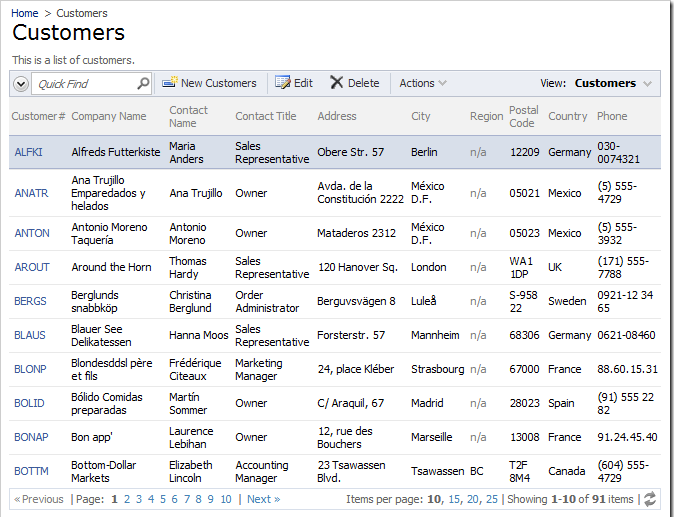
Task: Open customer BERGS link
Action: tap(30, 301)
